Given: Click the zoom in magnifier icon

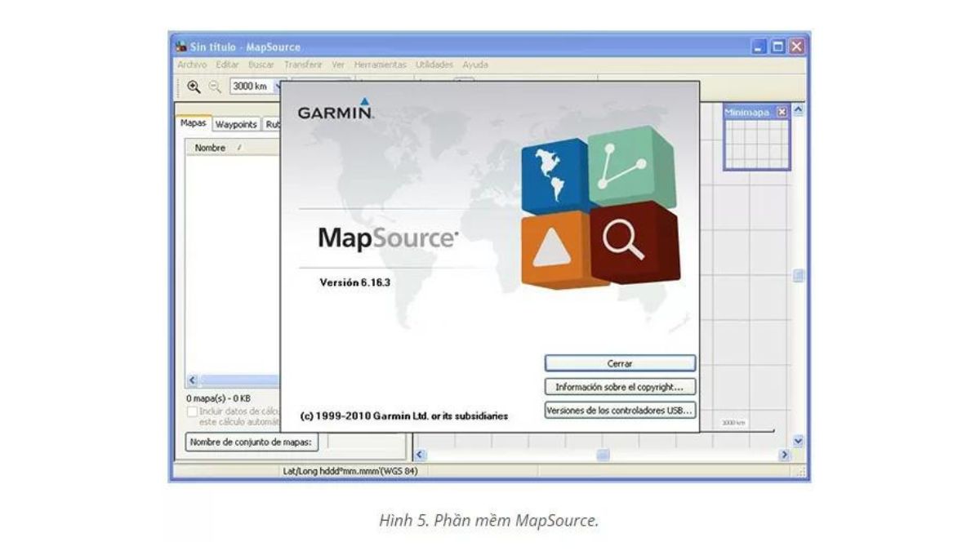Looking at the screenshot, I should [194, 86].
